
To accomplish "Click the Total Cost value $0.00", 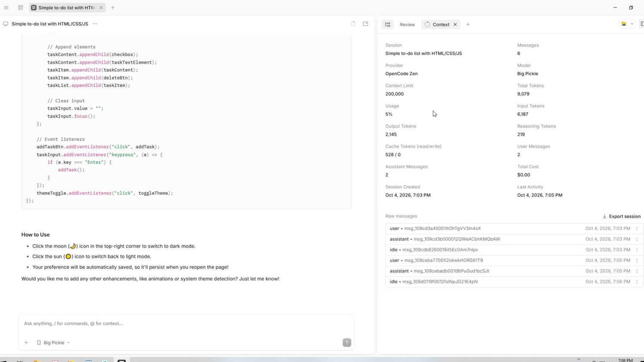I will click(524, 175).
